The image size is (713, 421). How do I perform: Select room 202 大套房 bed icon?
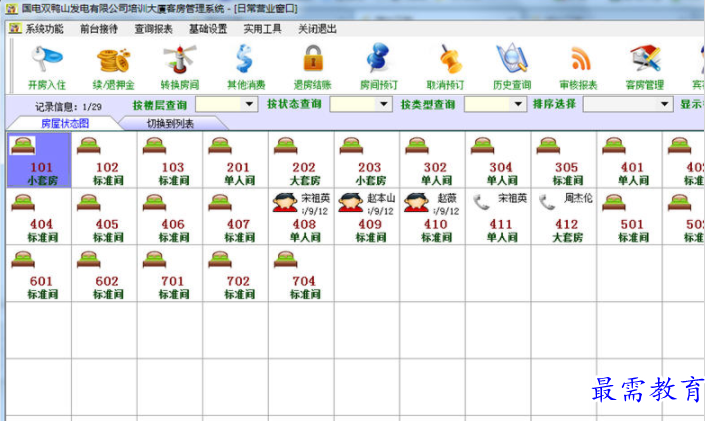point(286,146)
